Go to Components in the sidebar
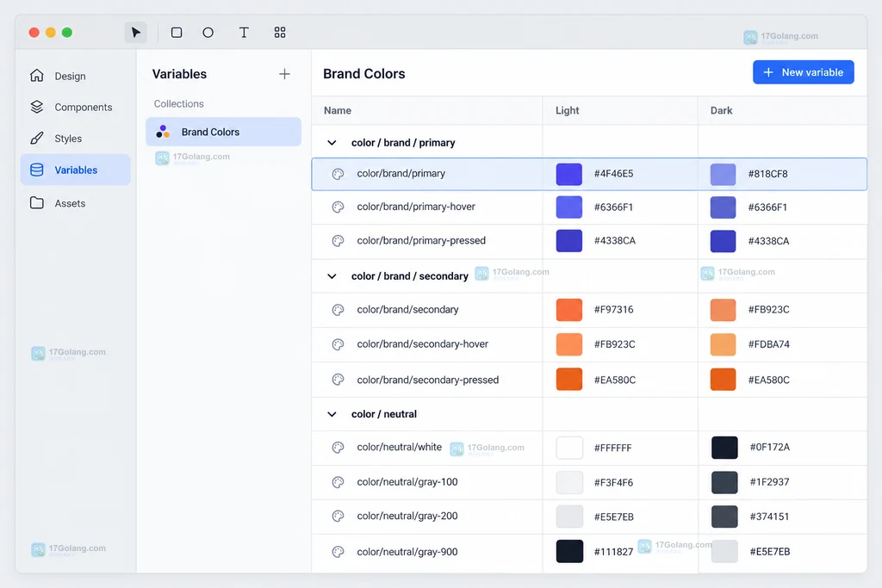Viewport: 882px width, 588px height. (76, 107)
